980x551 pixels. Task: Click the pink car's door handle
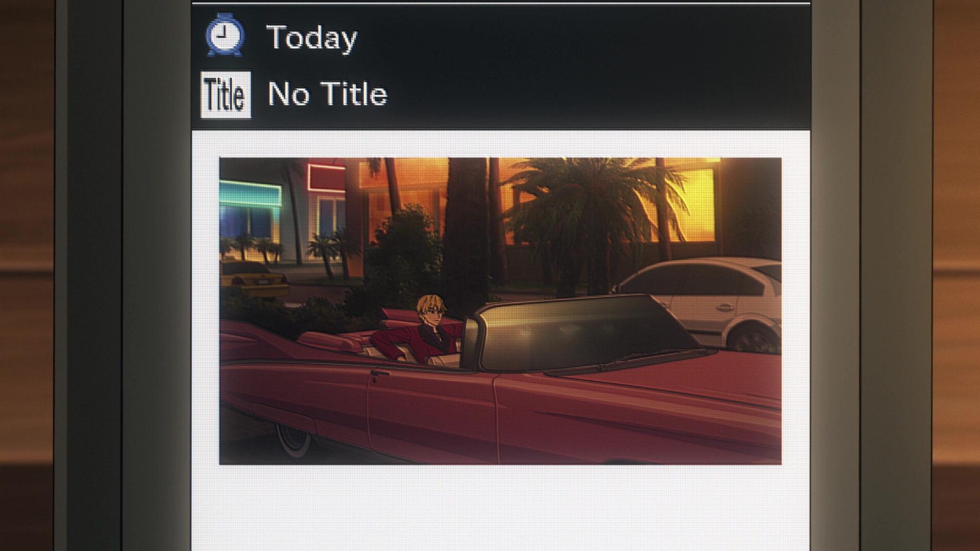[x=379, y=374]
